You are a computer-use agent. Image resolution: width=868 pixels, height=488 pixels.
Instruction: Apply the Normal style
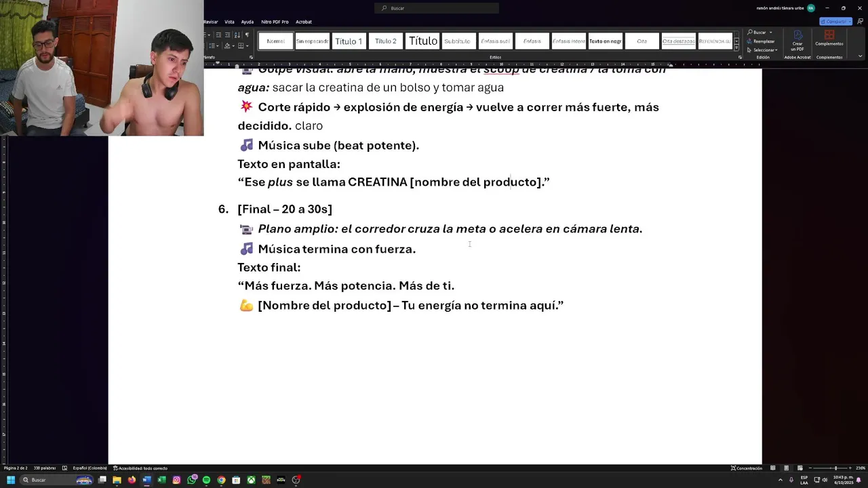point(275,41)
